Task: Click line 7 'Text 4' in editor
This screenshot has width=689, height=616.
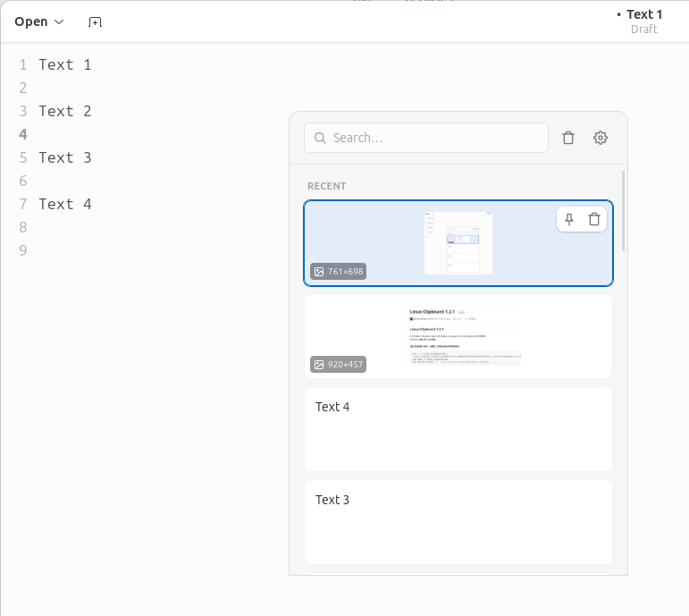Action: (65, 204)
